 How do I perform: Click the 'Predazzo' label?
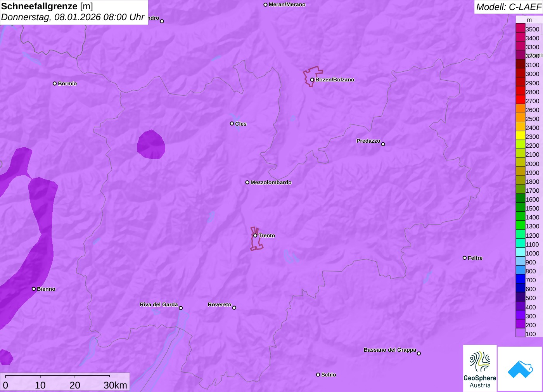click(368, 141)
